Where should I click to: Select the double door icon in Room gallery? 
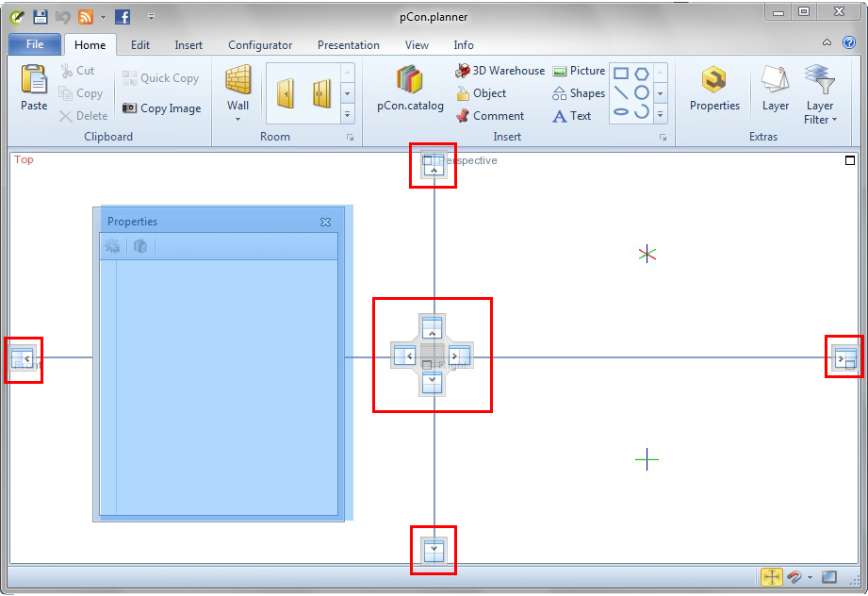point(321,93)
